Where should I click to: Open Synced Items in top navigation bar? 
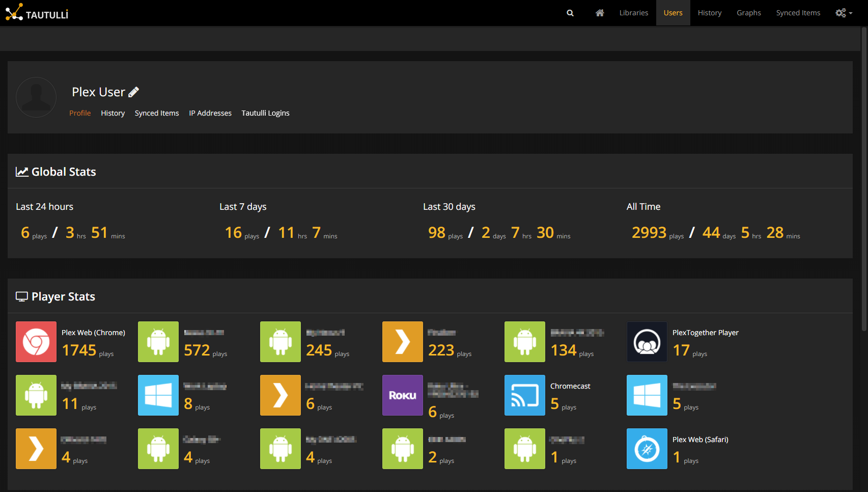click(798, 13)
